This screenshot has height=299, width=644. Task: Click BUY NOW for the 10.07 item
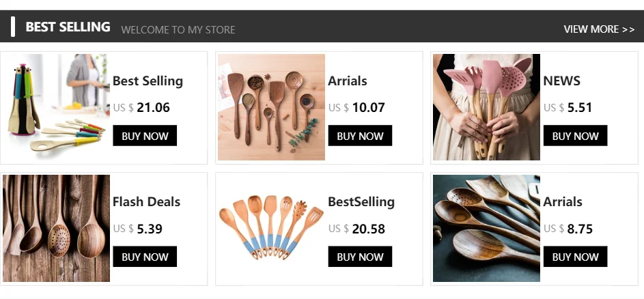[x=360, y=136]
